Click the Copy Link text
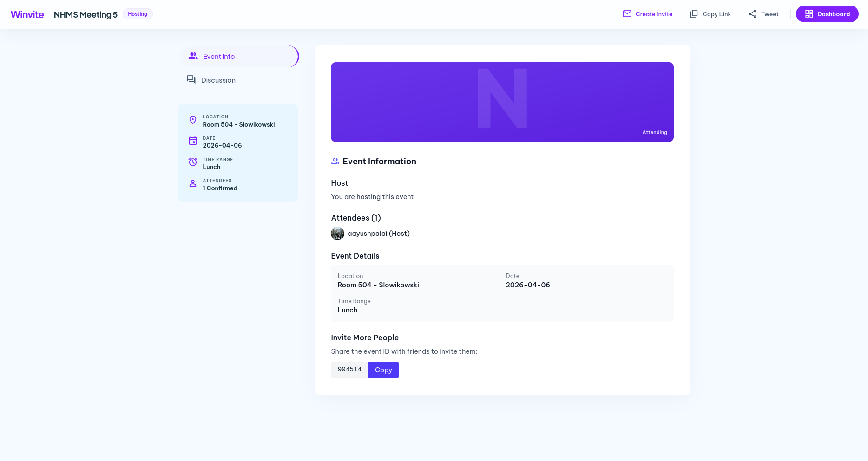 (717, 14)
